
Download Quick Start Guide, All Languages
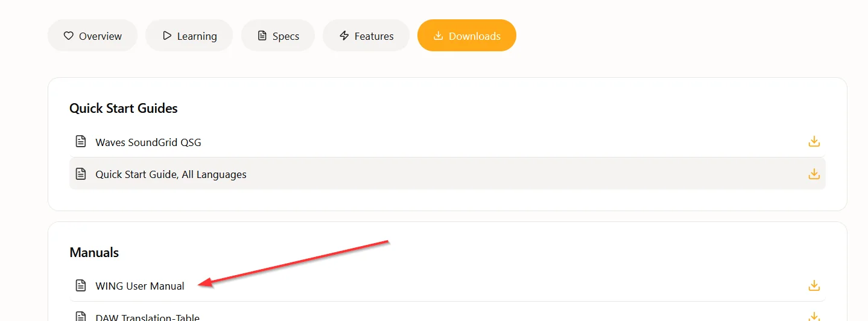pyautogui.click(x=814, y=174)
